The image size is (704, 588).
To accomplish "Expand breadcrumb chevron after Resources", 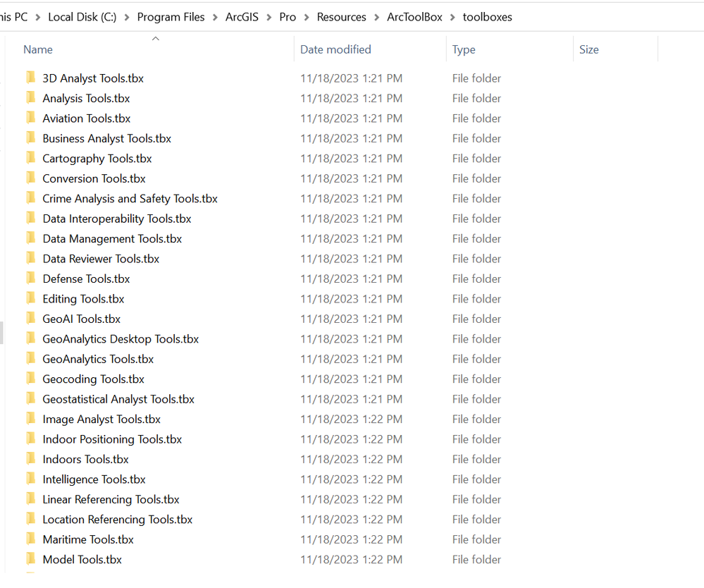I will (x=377, y=18).
